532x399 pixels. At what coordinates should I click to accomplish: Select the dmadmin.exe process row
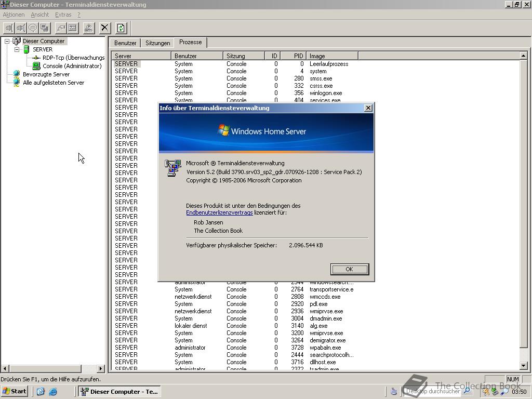click(315, 318)
